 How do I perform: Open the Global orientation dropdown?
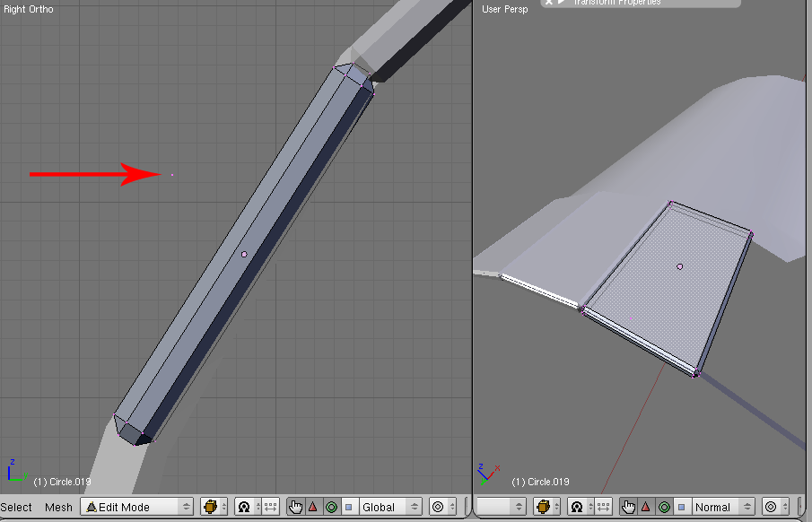point(389,507)
